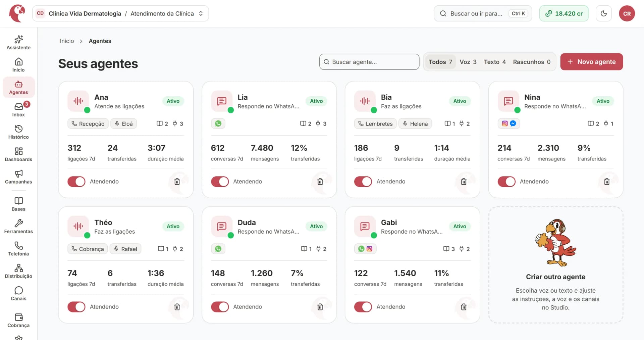
Task: Open Canais in the sidebar
Action: pos(18,294)
